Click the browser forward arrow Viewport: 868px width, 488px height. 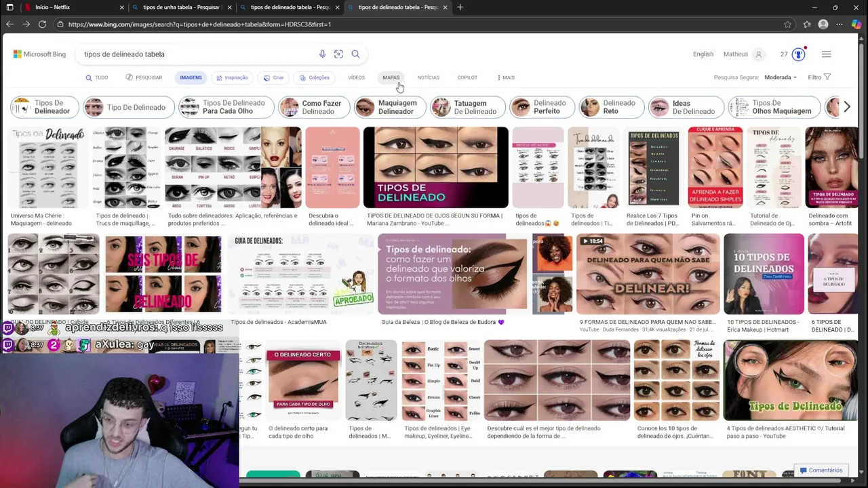(26, 24)
